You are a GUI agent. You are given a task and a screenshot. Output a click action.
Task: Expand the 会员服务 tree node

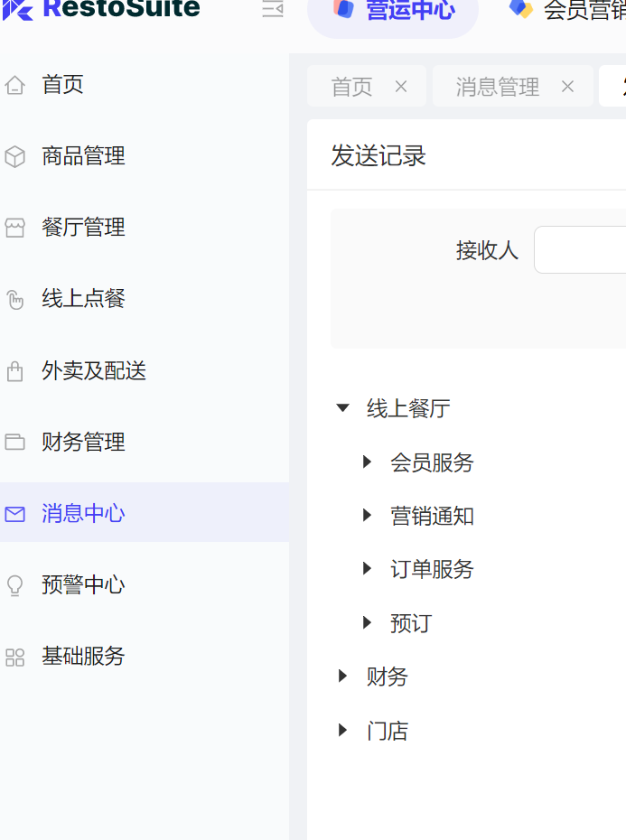click(x=367, y=462)
